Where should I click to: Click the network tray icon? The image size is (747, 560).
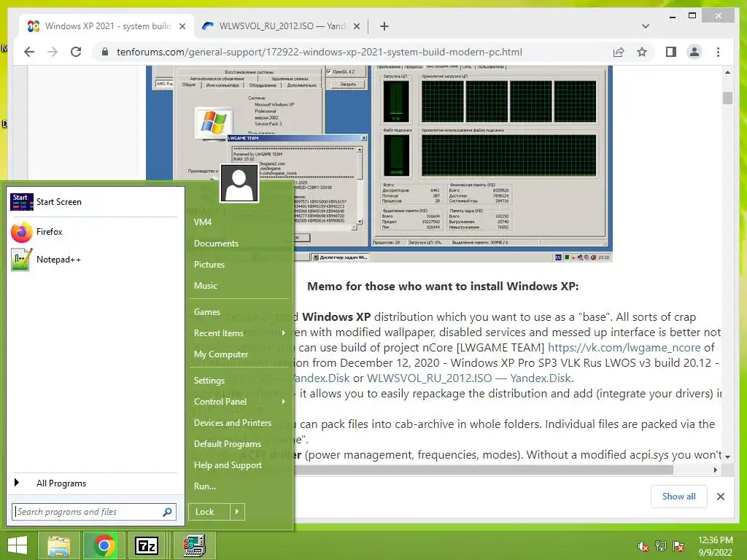tap(661, 546)
